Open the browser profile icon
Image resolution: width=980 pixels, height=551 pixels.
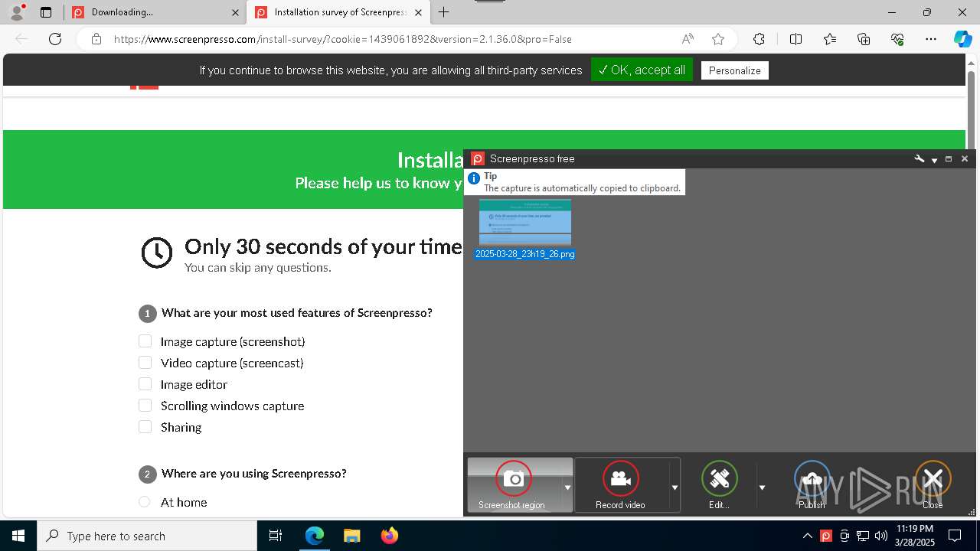point(17,11)
